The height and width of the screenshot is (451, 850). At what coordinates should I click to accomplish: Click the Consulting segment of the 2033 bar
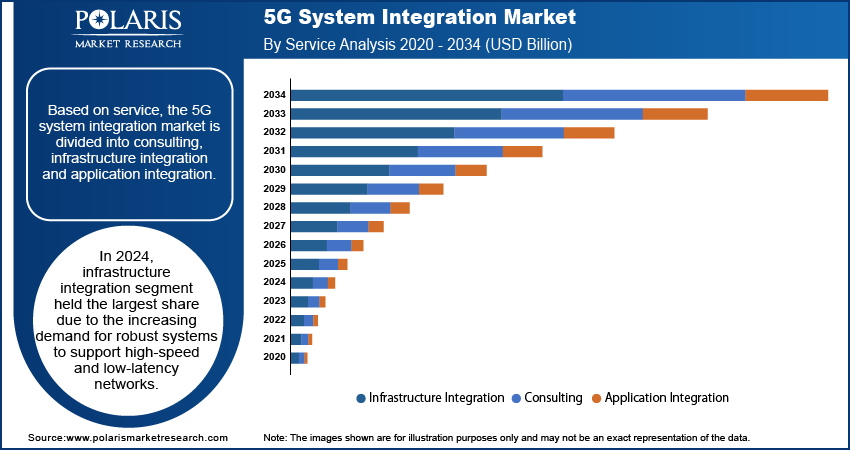pyautogui.click(x=571, y=114)
